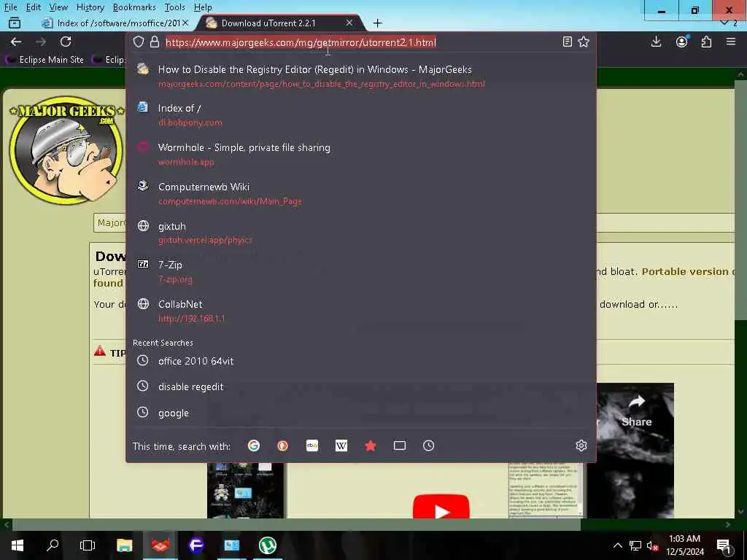Choose recent search disable regedit
This screenshot has width=747, height=560.
tap(360, 386)
